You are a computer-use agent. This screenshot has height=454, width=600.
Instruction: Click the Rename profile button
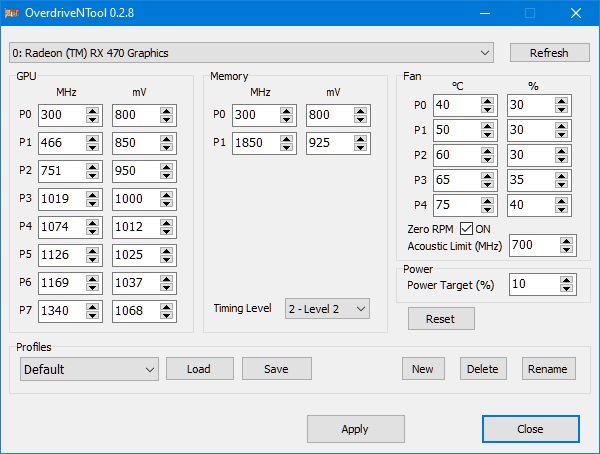click(x=549, y=369)
